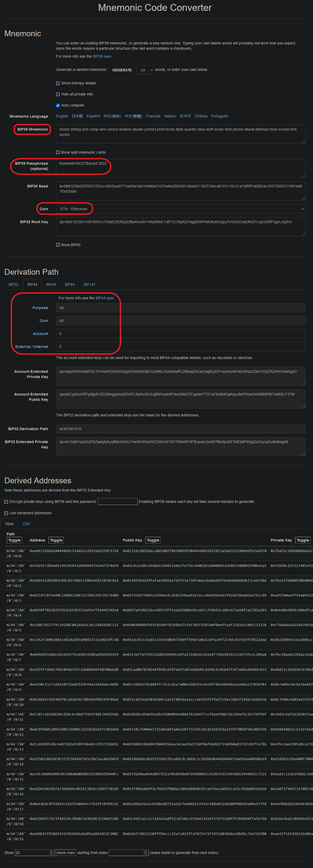Uncheck the Auto compute checkbox
Image resolution: width=313 pixels, height=868 pixels.
[58, 105]
